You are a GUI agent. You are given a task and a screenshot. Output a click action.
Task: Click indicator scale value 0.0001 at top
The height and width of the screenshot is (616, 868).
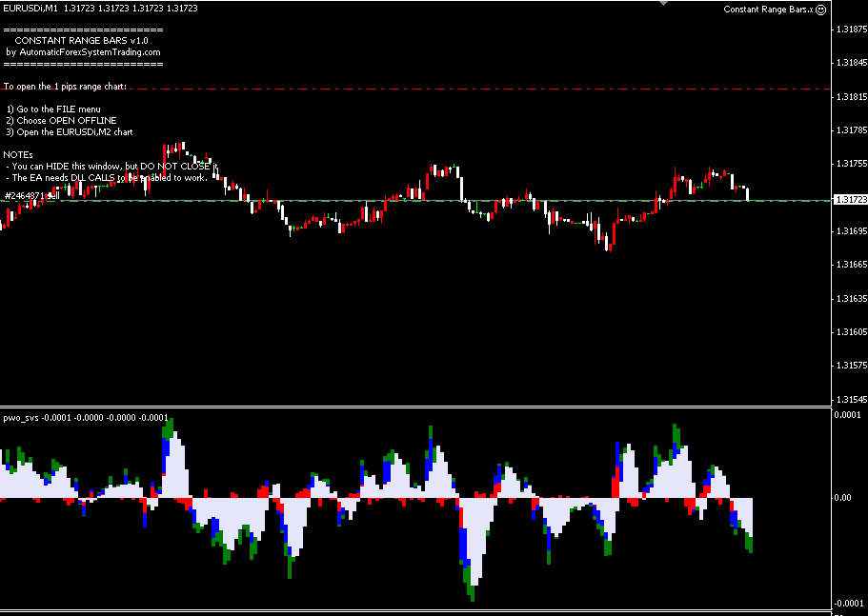848,415
